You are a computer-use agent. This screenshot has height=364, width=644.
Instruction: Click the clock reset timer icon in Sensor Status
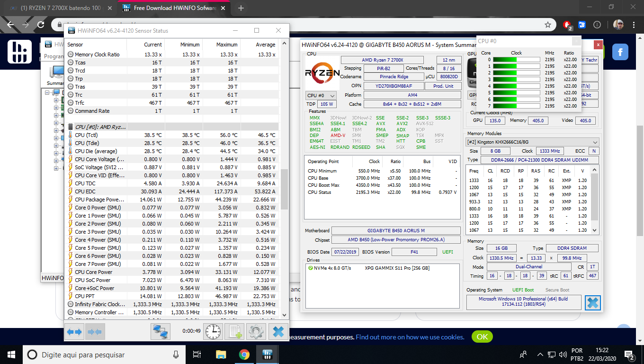coord(213,332)
